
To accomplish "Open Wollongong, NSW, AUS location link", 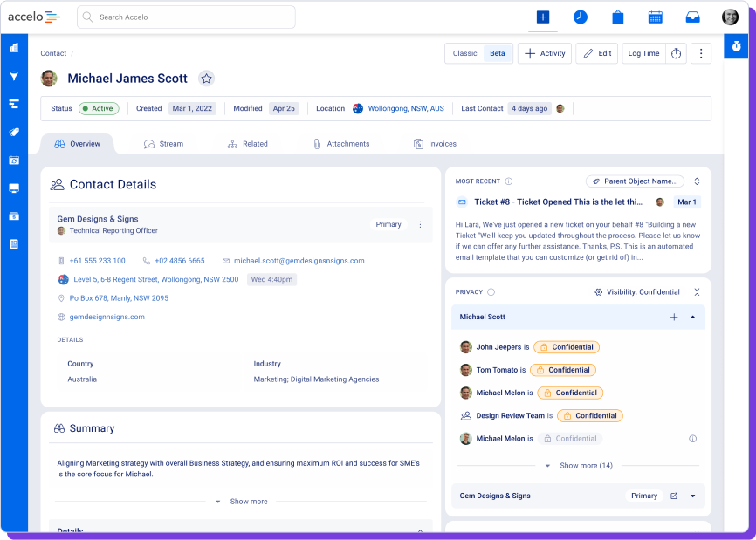I will [406, 108].
